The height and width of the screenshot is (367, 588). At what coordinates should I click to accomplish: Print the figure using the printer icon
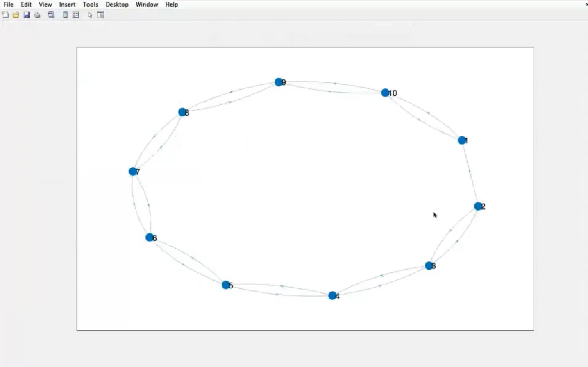[x=37, y=15]
